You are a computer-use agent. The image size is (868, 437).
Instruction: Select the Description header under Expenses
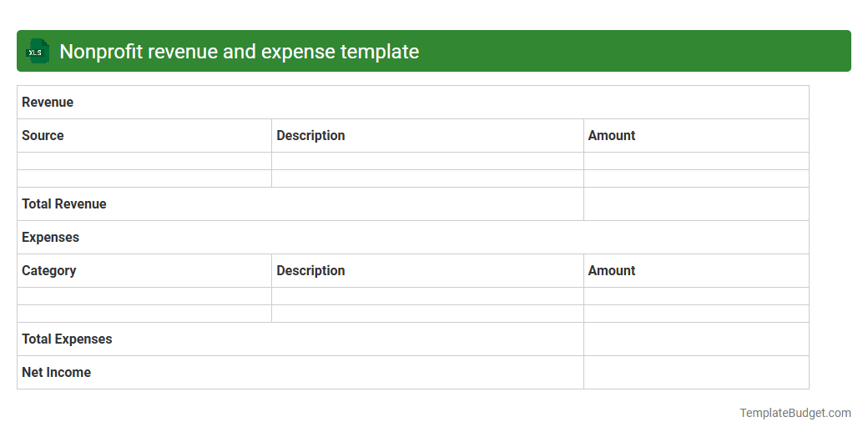pos(427,270)
